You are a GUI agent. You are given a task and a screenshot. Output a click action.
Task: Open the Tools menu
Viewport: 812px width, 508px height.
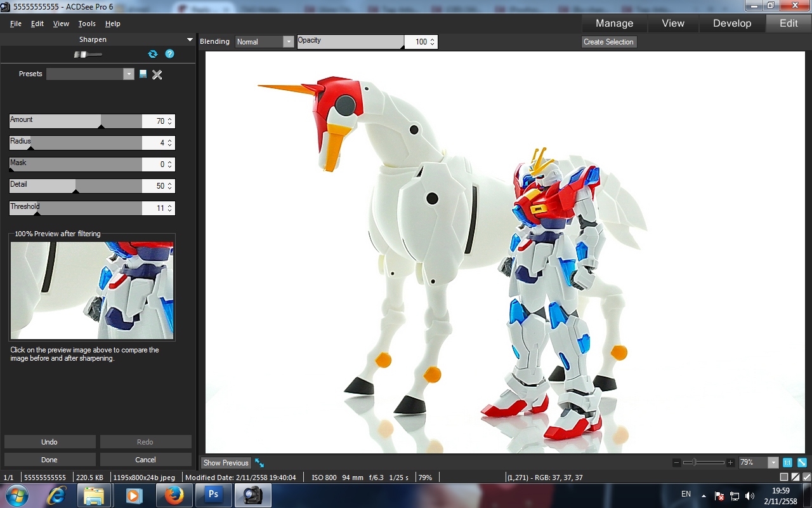[87, 23]
